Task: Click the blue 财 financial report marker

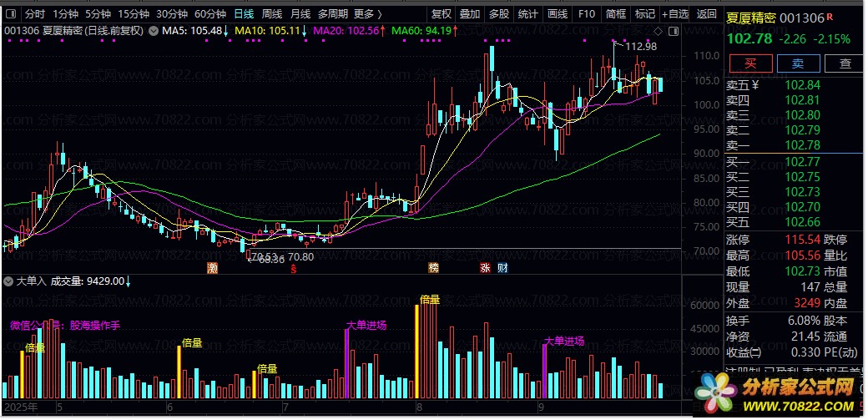Action: click(502, 268)
